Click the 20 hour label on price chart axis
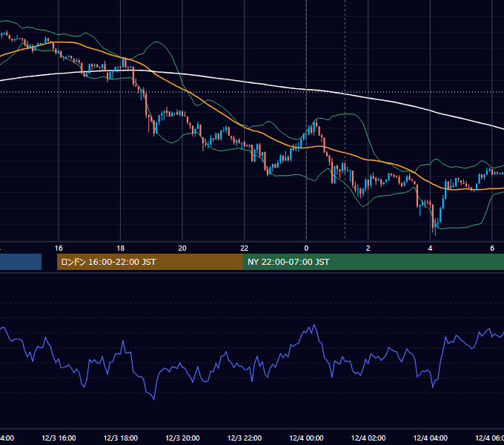The image size is (504, 445). point(182,248)
